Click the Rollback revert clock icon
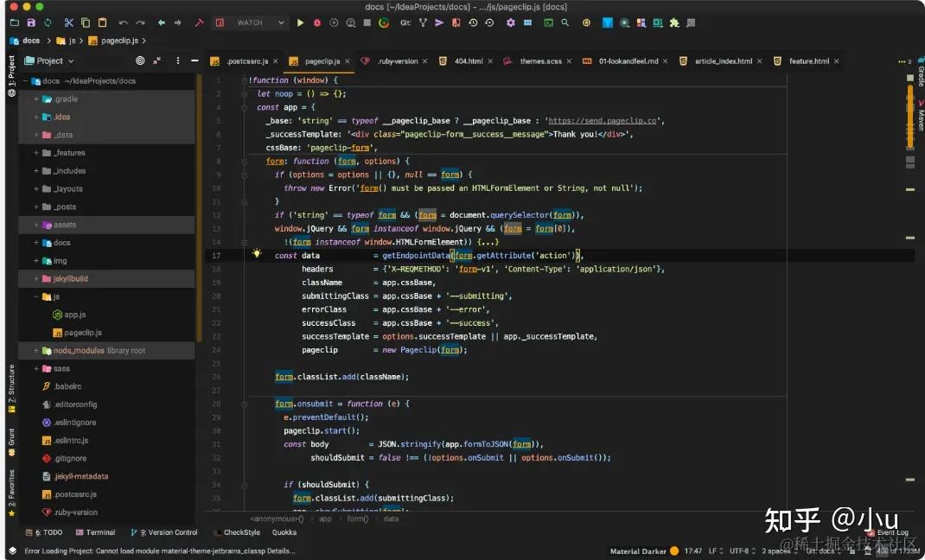Viewport: 925px width, 560px height. click(489, 23)
